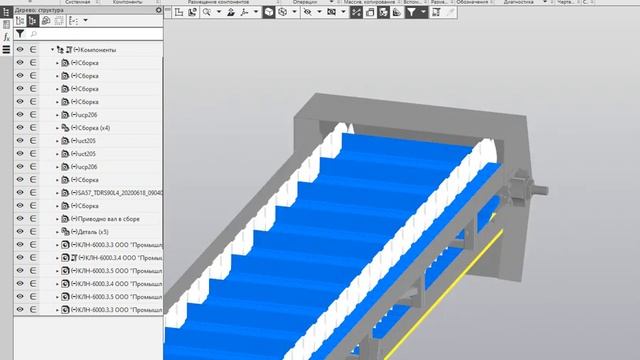
Task: Expand Приводно вал в сборе node
Action: coord(57,219)
